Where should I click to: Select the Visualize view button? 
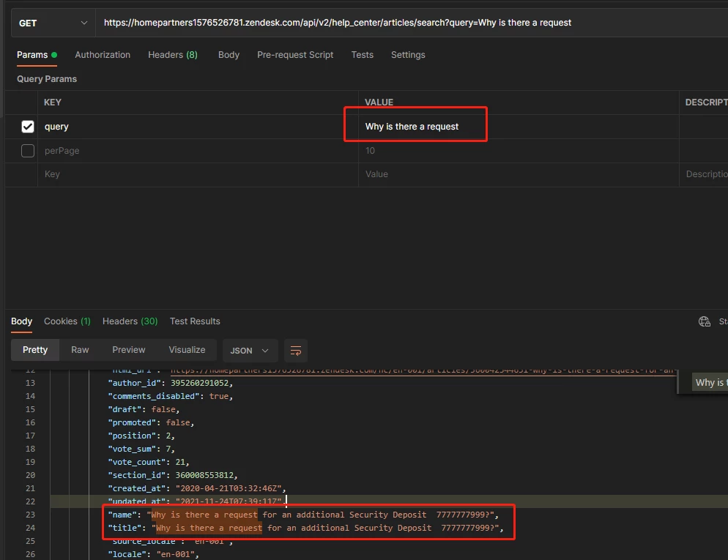[187, 350]
